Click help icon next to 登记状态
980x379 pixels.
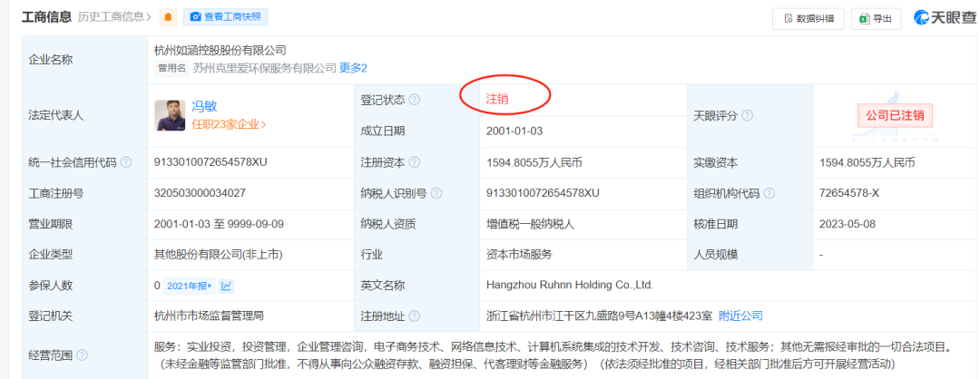[x=414, y=100]
